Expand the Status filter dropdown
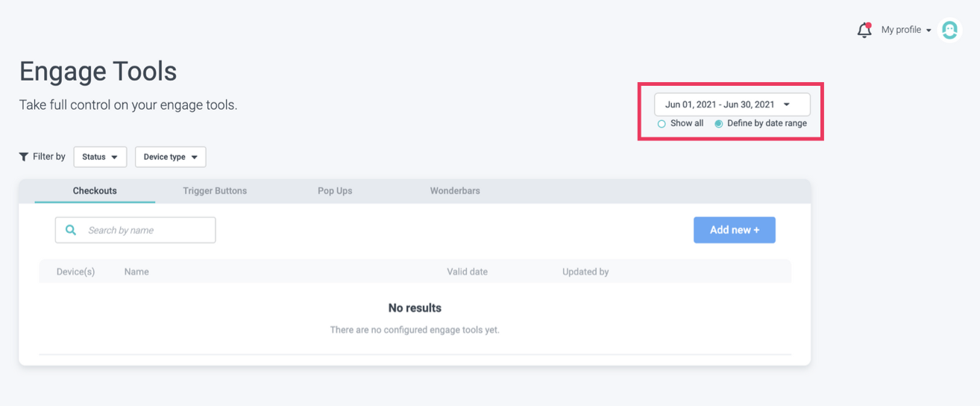Viewport: 980px width, 406px height. pyautogui.click(x=100, y=157)
